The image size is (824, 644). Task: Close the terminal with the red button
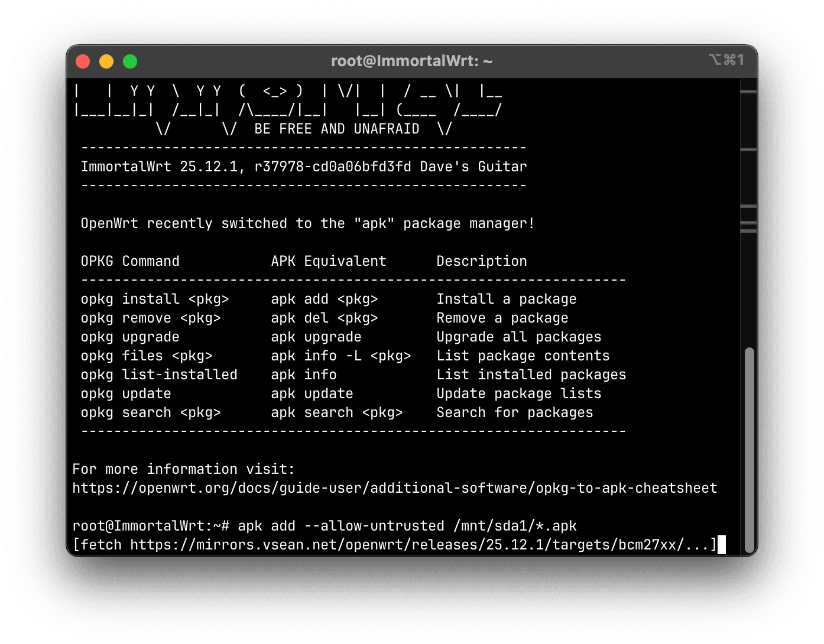tap(83, 61)
